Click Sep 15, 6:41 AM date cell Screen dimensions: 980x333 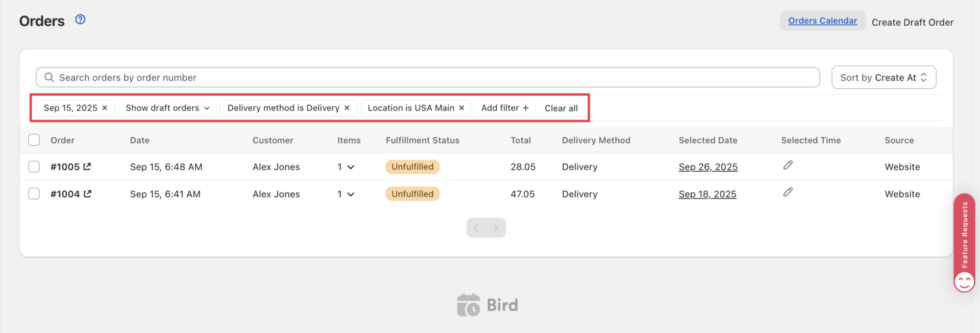click(x=165, y=194)
